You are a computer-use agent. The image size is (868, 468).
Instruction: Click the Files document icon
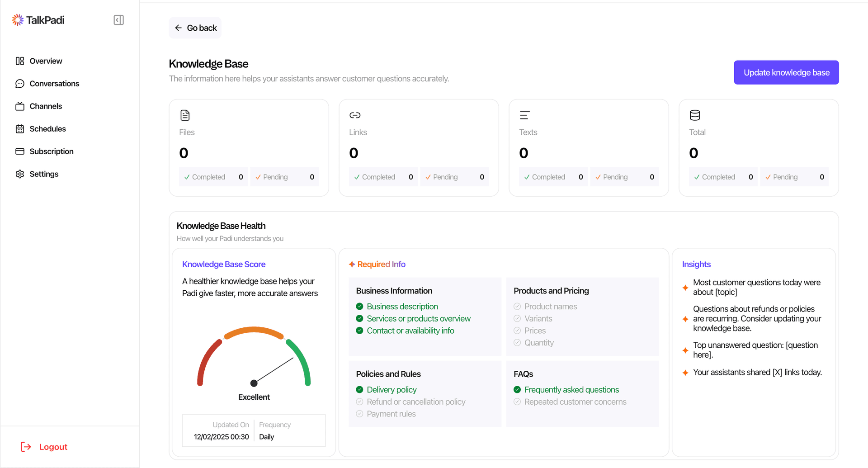coord(185,115)
